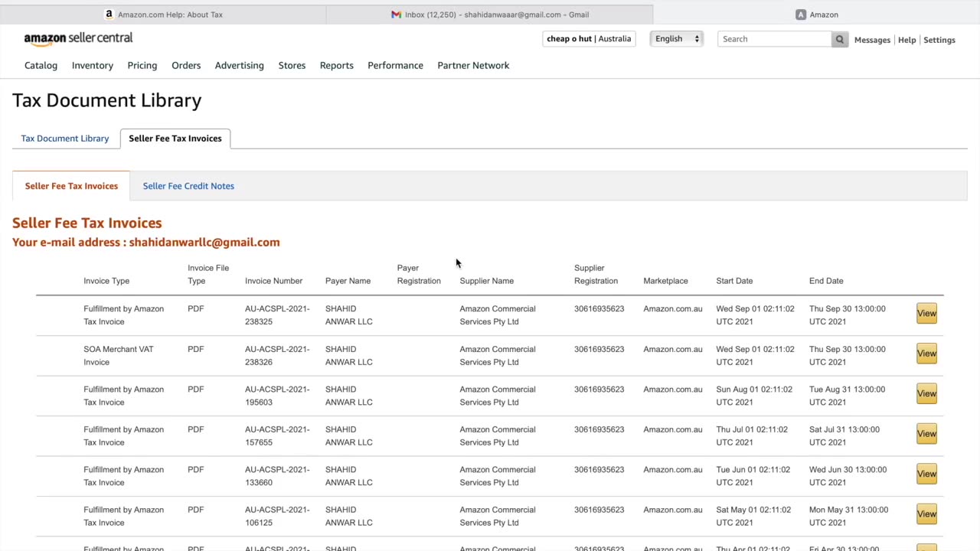View invoice AU-ACSPL-2021-157655
This screenshot has width=980, height=551.
pyautogui.click(x=926, y=434)
